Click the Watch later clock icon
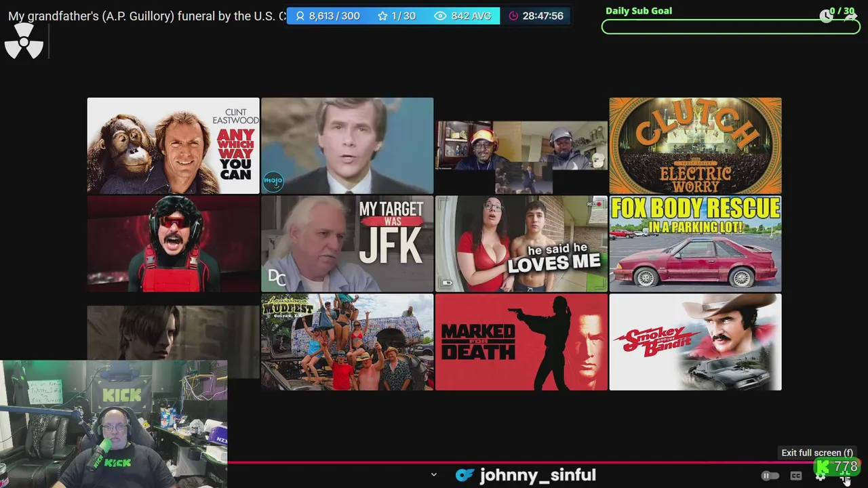This screenshot has width=868, height=488. [826, 16]
